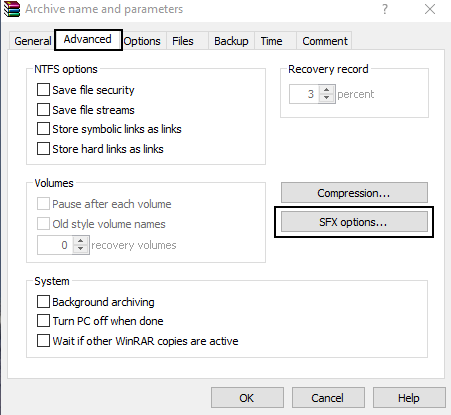This screenshot has width=451, height=415.
Task: Increase recovery volumes count with up arrow
Action: click(80, 241)
